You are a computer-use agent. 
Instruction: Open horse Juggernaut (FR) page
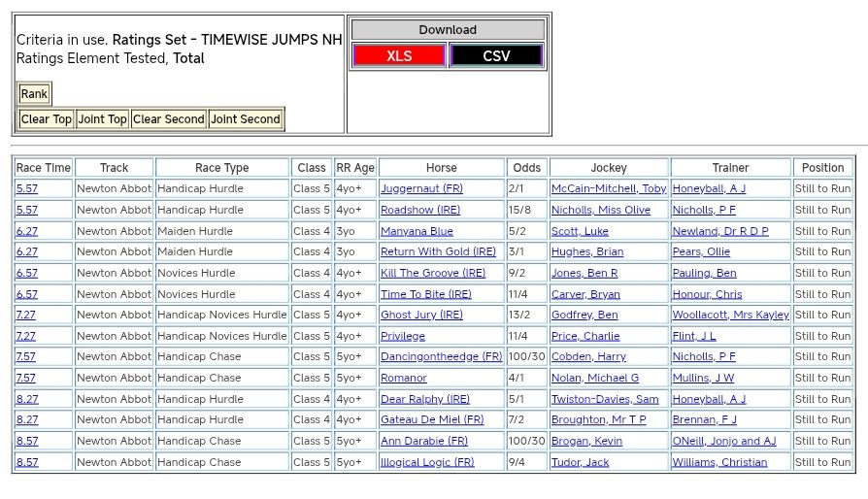click(x=421, y=189)
